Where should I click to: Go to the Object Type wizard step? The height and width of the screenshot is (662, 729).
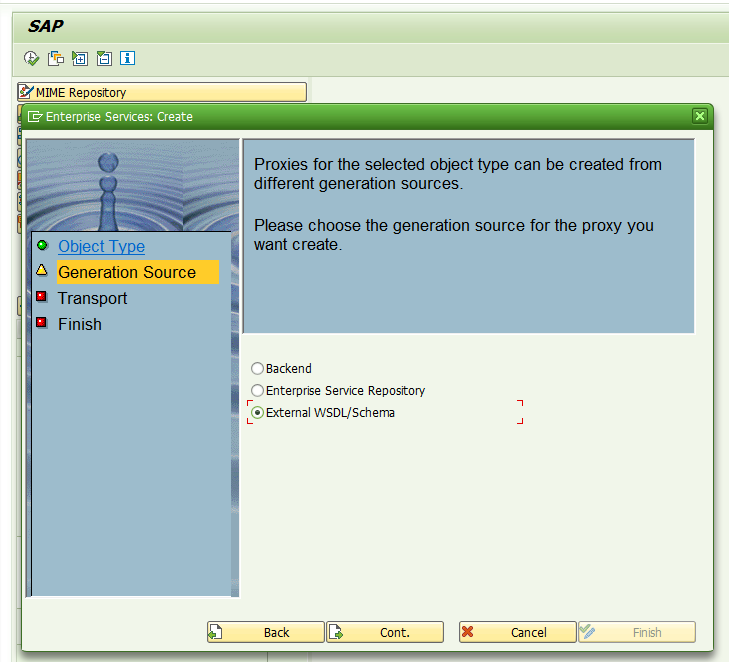click(x=101, y=246)
